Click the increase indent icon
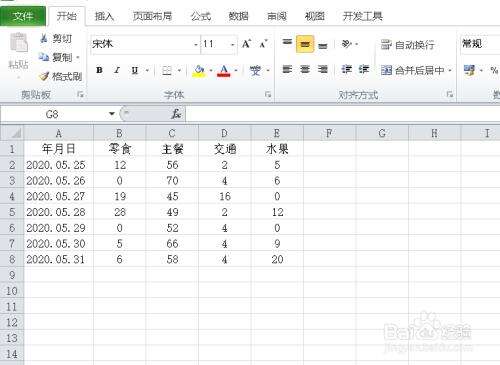The image size is (500, 365). coord(364,69)
